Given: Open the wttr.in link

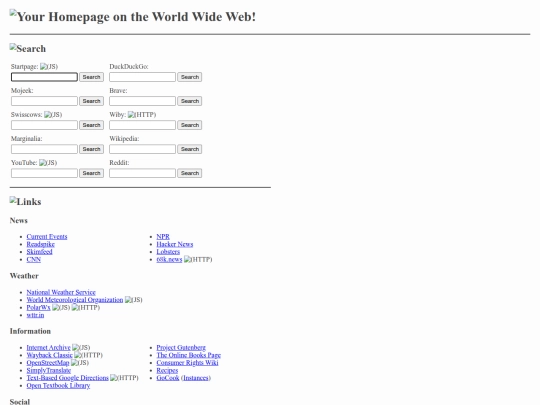Looking at the screenshot, I should pyautogui.click(x=35, y=315).
